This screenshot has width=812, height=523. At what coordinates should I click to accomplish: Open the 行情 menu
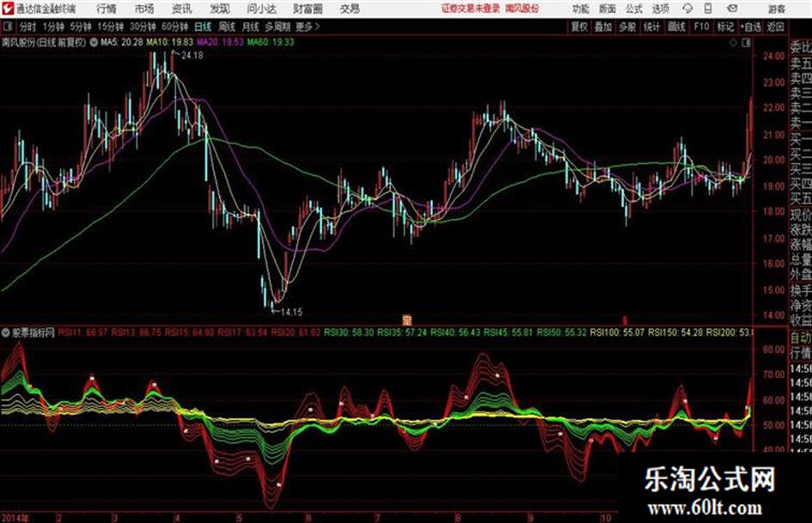coord(107,9)
